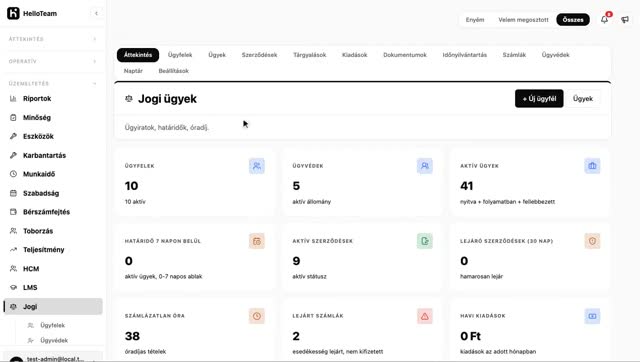Click the HelloTeam logo icon
The height and width of the screenshot is (362, 640).
click(x=13, y=13)
